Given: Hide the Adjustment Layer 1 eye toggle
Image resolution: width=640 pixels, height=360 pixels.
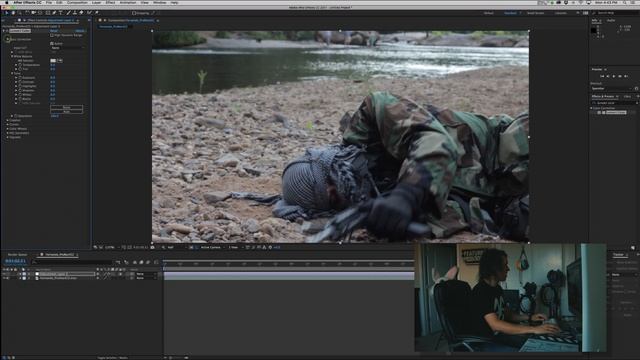Looking at the screenshot, I should 4,274.
